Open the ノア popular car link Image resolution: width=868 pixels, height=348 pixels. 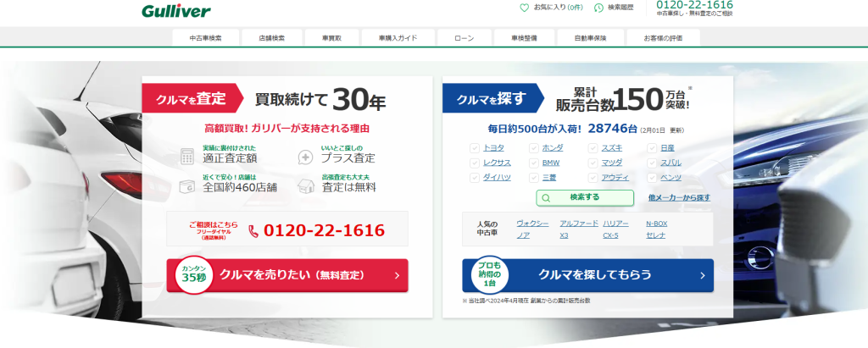pyautogui.click(x=523, y=235)
